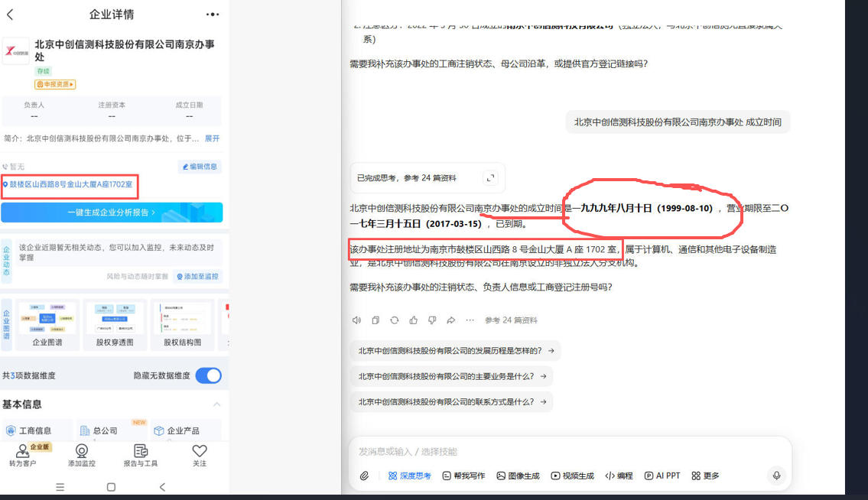Open 报告与工具 bottom icon
This screenshot has height=500, width=868.
coord(141,455)
